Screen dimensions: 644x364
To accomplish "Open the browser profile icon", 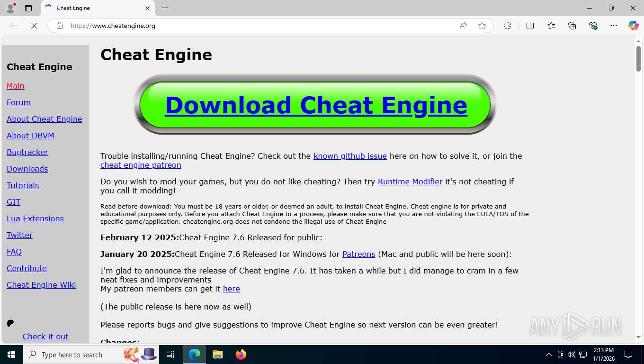I will (x=10, y=8).
